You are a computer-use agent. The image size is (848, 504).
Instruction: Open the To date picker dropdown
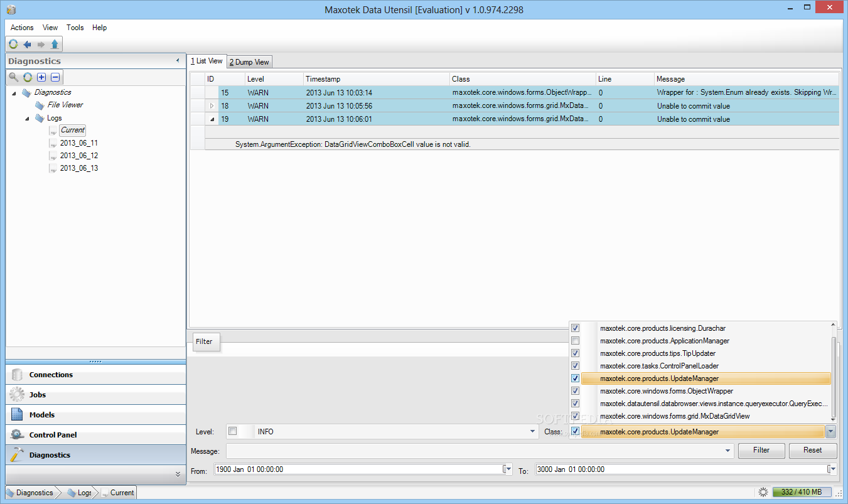(x=831, y=469)
